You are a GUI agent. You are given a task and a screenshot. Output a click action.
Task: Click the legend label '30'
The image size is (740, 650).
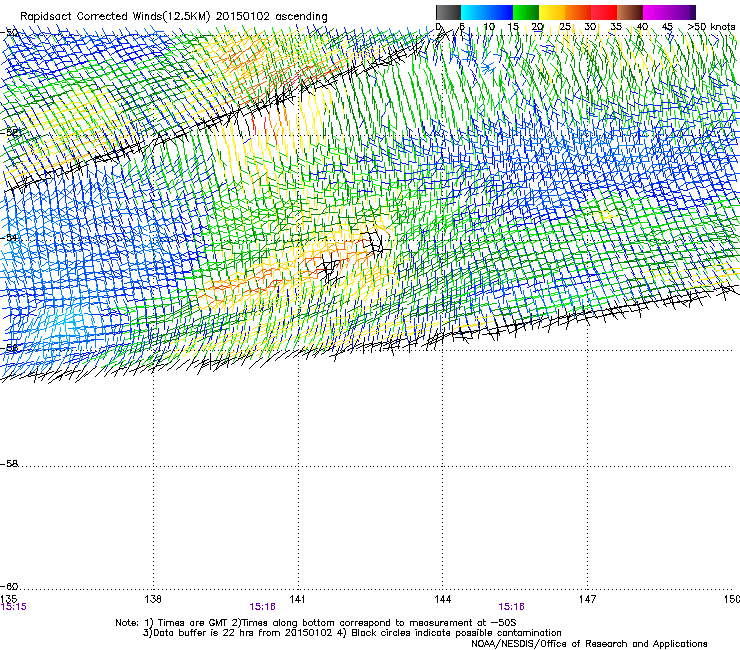coord(590,27)
